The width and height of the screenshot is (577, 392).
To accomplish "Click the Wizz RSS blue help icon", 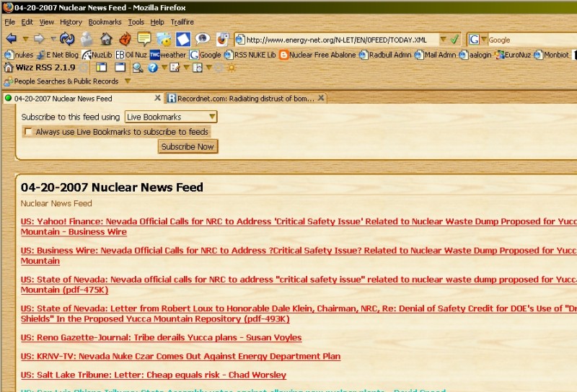I will 153,68.
